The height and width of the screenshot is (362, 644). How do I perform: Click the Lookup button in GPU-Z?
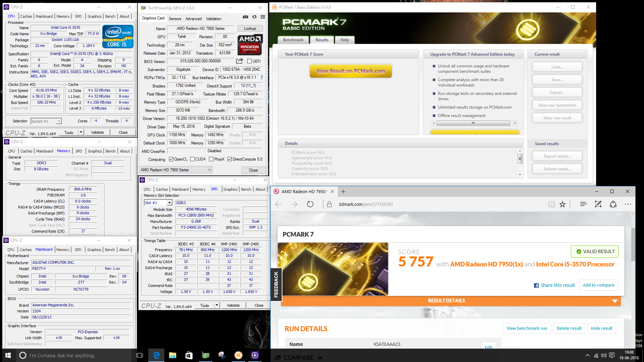point(250,28)
